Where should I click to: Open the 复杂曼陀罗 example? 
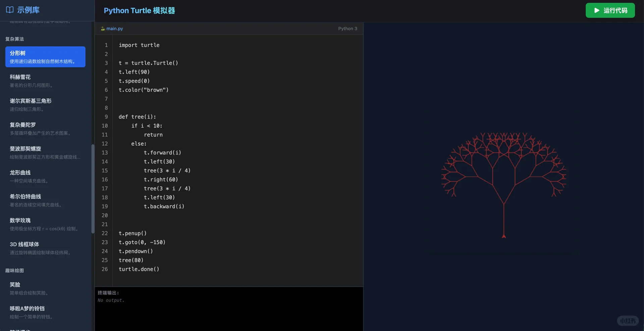(x=45, y=128)
